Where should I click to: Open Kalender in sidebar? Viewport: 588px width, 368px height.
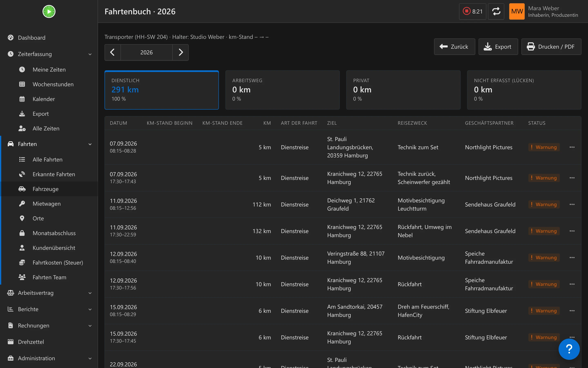[49, 99]
